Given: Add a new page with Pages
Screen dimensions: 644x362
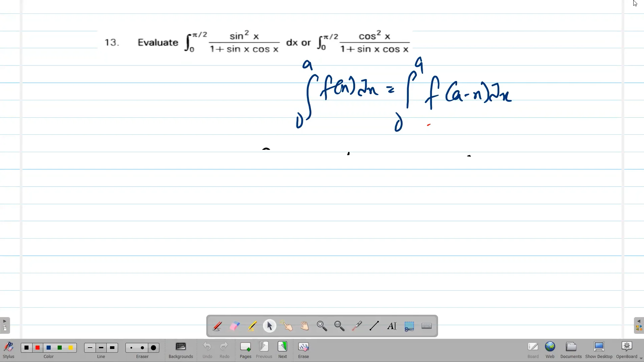Looking at the screenshot, I should pyautogui.click(x=246, y=350).
